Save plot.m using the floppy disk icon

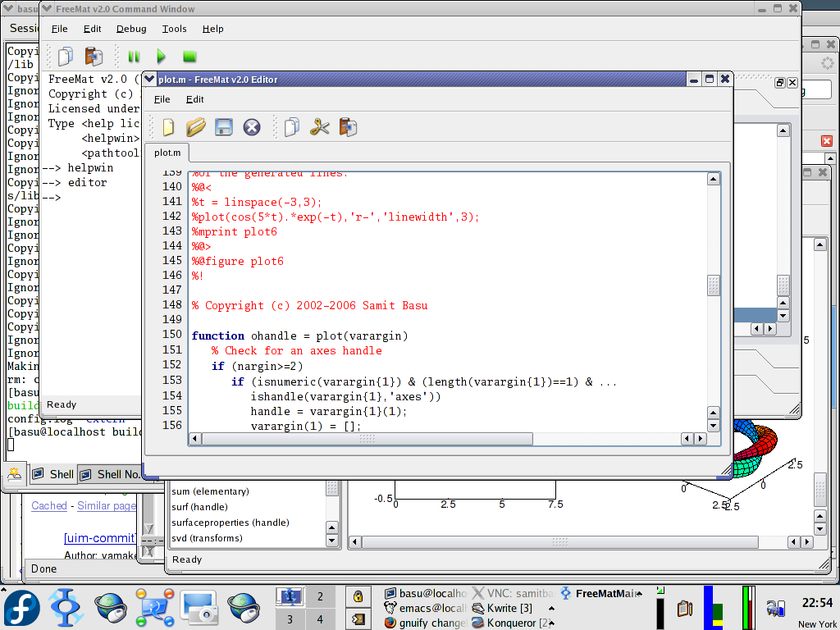click(222, 127)
